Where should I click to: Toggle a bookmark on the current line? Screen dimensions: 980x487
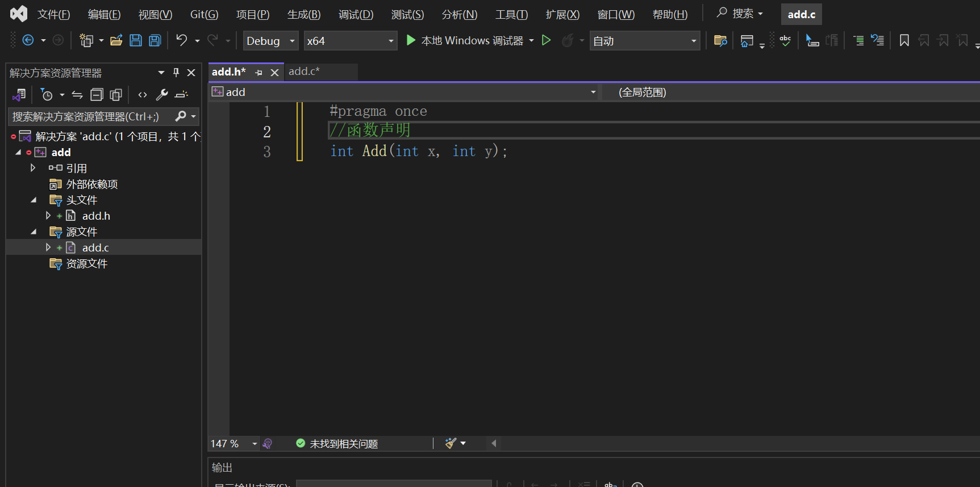click(x=904, y=40)
